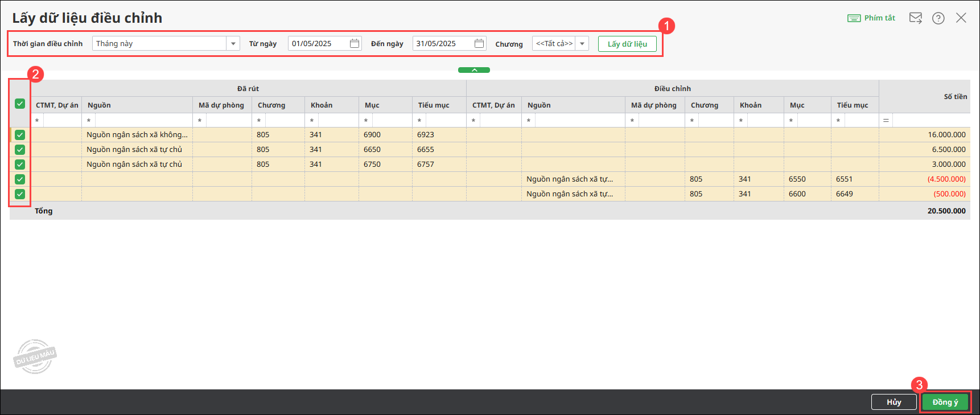Select the amount cell 16.000.000
The height and width of the screenshot is (415, 980).
pyautogui.click(x=925, y=135)
